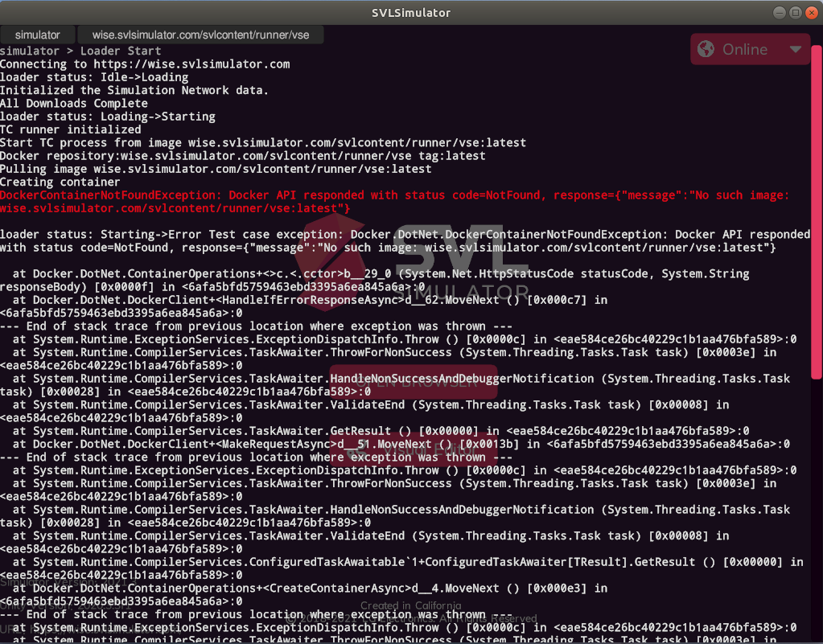Click the OPEN BROWSER button

(414, 382)
